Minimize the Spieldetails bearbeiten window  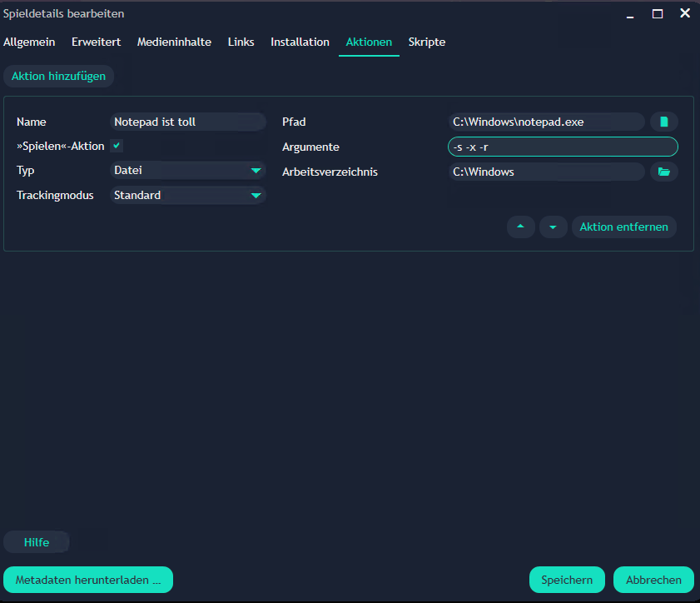click(x=630, y=15)
